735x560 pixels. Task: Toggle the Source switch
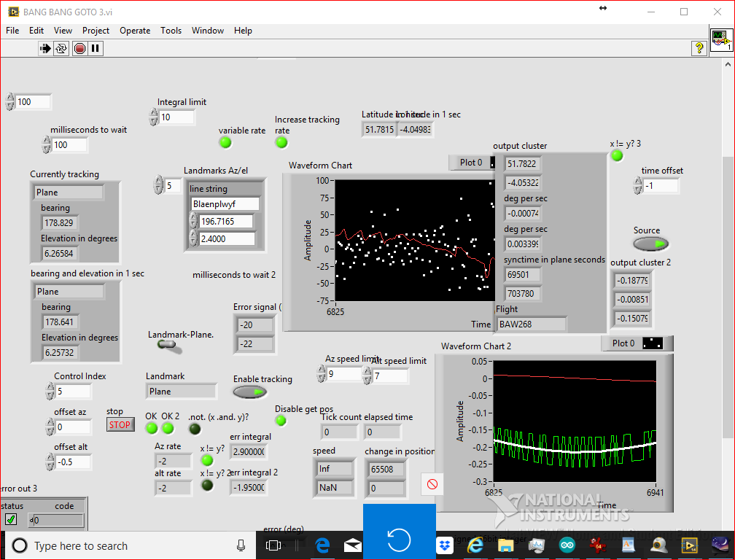(650, 244)
